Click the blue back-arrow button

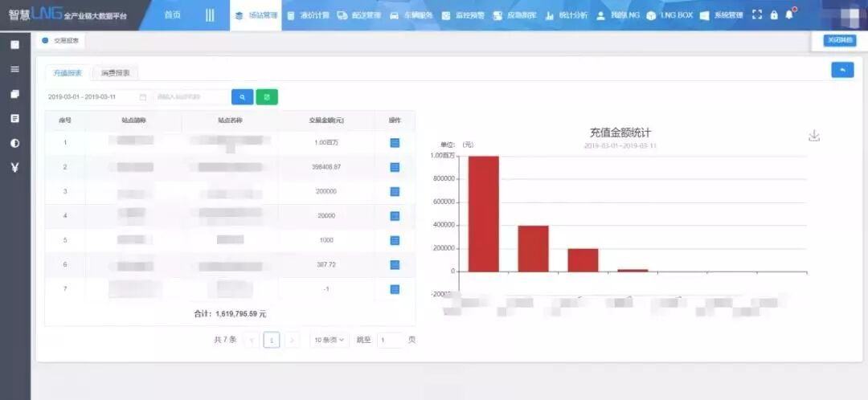pyautogui.click(x=842, y=70)
